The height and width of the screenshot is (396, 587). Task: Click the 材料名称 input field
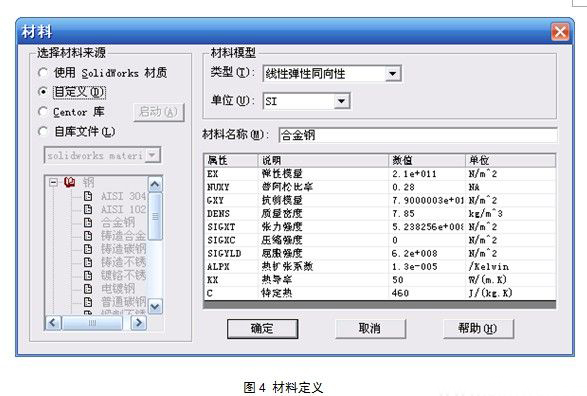pyautogui.click(x=417, y=135)
